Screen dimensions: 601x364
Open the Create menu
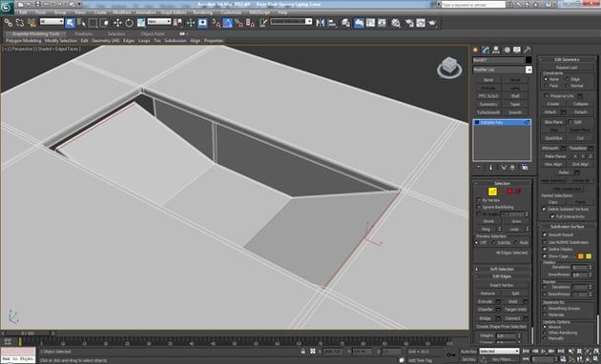point(100,12)
